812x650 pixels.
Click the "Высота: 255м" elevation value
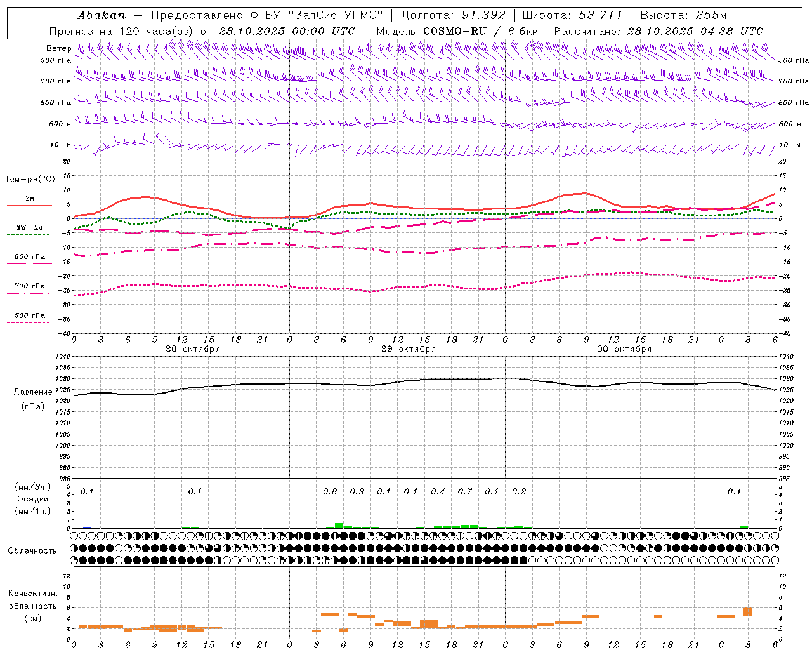[684, 15]
